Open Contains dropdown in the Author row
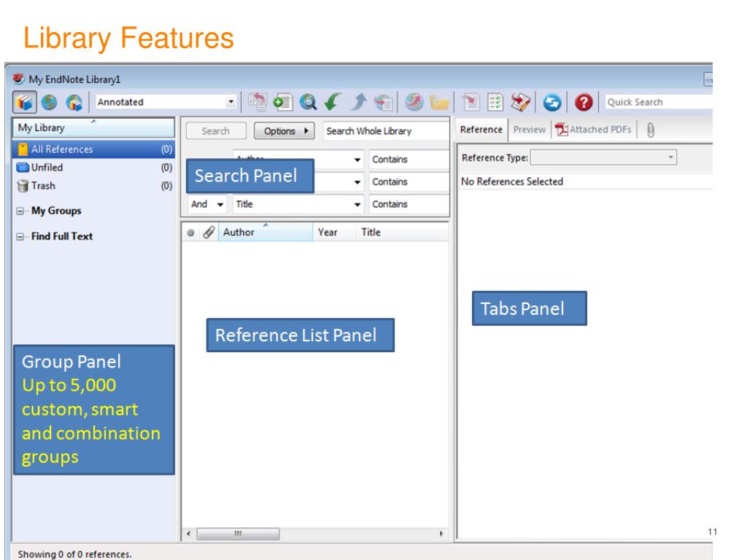747x560 pixels. [x=409, y=160]
